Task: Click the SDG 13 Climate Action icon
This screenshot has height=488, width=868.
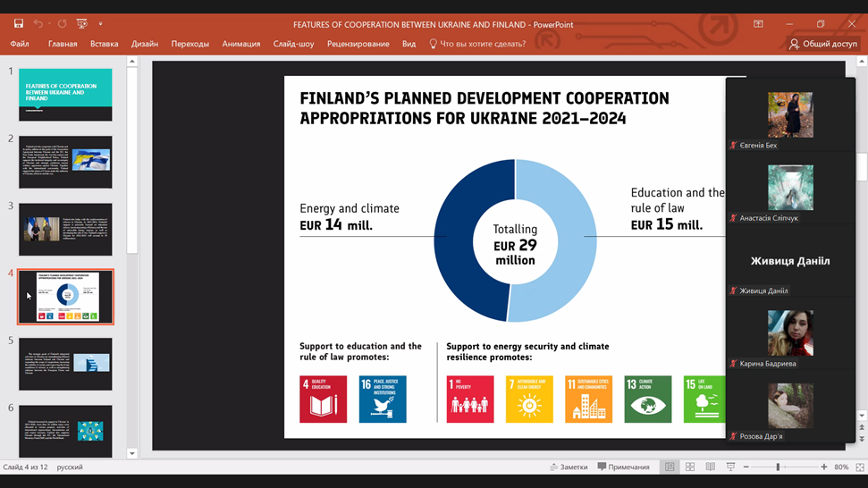Action: pyautogui.click(x=648, y=400)
